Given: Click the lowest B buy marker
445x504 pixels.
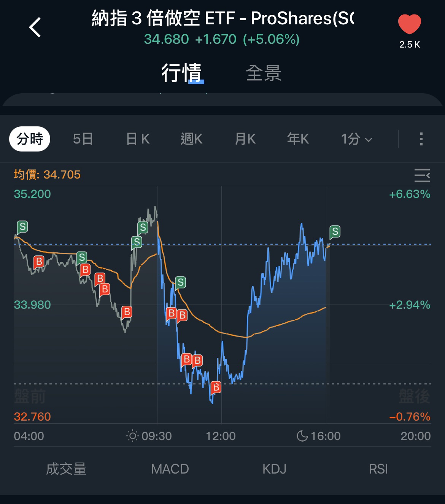Looking at the screenshot, I should click(x=216, y=388).
